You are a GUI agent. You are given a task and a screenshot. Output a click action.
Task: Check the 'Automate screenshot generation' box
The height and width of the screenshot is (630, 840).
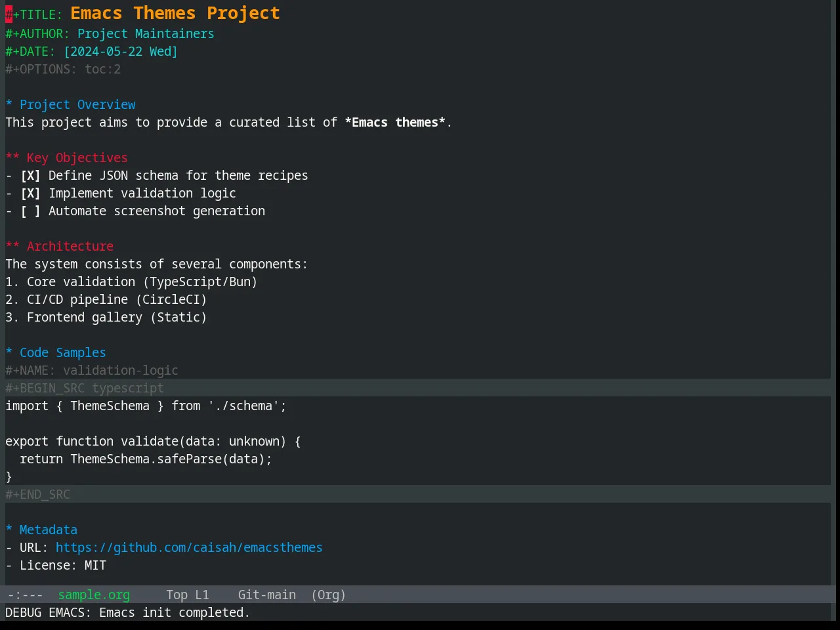[30, 211]
